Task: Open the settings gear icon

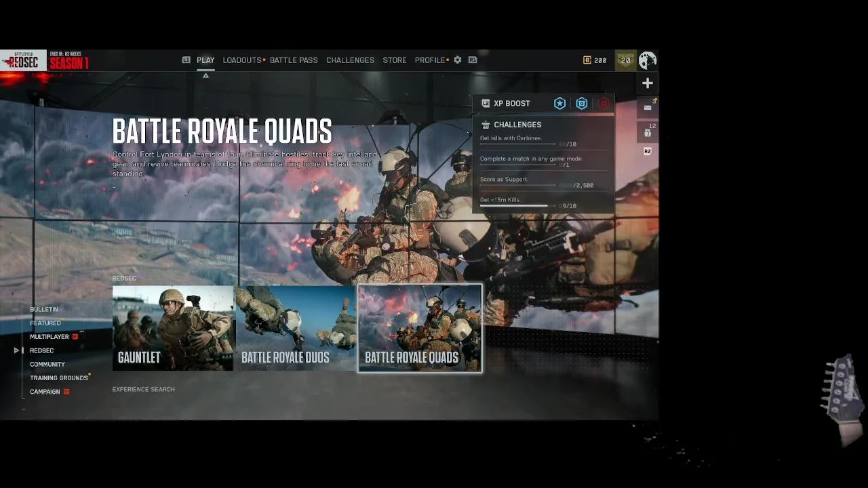Action: [x=458, y=60]
